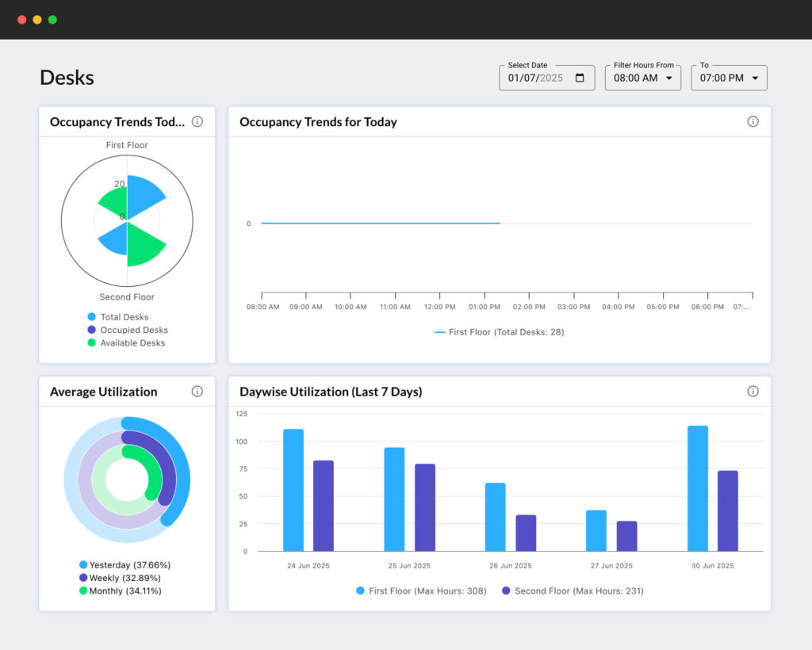Click First Floor bar for 30 Jun 2025

(698, 488)
